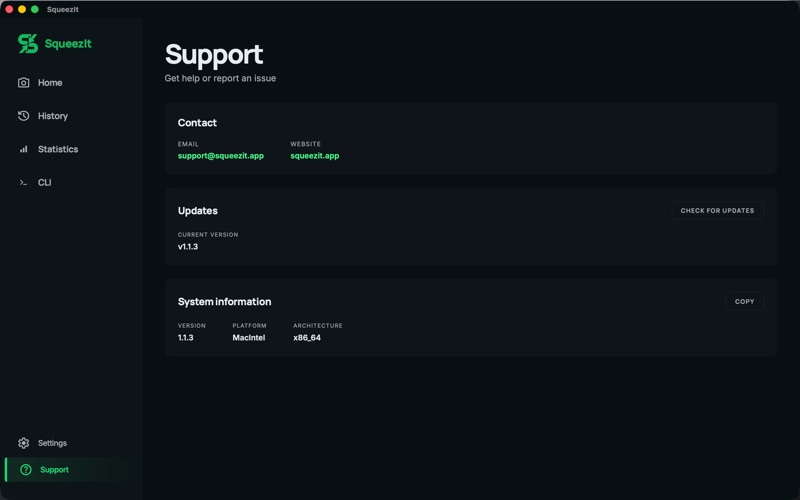Image resolution: width=800 pixels, height=500 pixels.
Task: Copy the system information
Action: [x=744, y=302]
